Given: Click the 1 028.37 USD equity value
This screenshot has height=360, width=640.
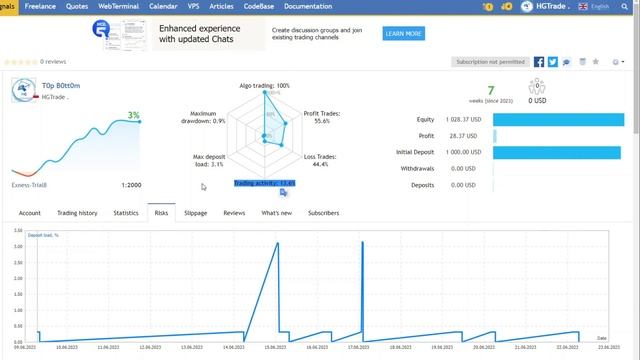Looking at the screenshot, I should tap(463, 120).
